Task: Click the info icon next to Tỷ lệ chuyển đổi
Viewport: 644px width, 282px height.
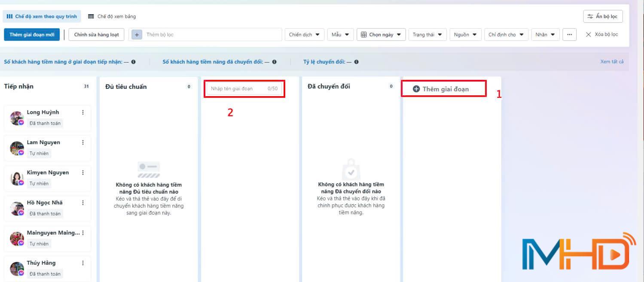Action: point(356,61)
